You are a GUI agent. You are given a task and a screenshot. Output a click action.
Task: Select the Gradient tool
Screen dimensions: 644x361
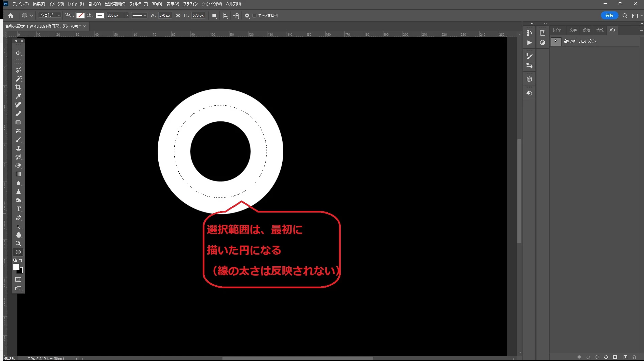(x=18, y=174)
